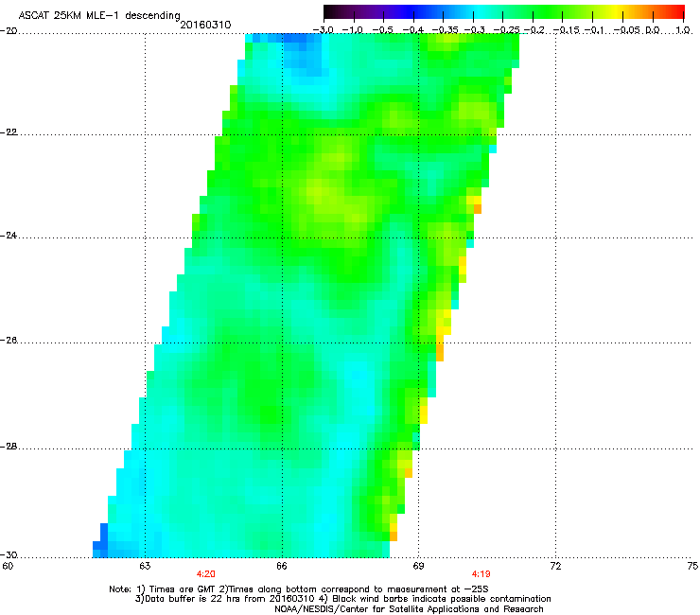The image size is (700, 615).
Task: Click the latitude label "-24"
Action: 9,236
